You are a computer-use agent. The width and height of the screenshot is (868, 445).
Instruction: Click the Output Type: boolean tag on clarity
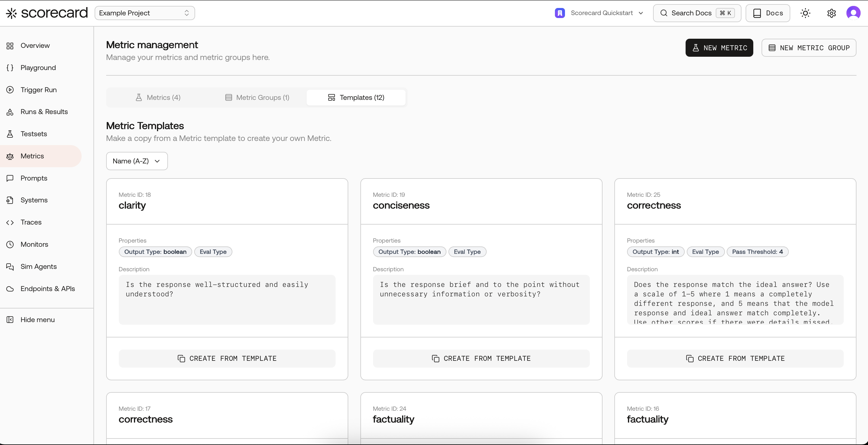pyautogui.click(x=155, y=252)
